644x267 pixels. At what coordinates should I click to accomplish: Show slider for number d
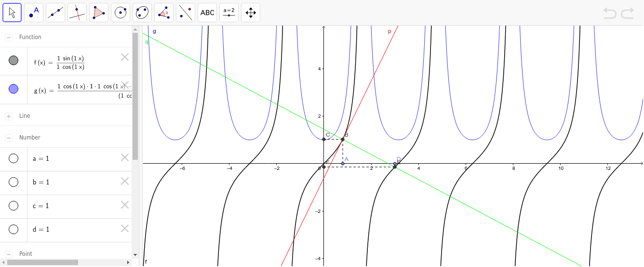point(13,229)
